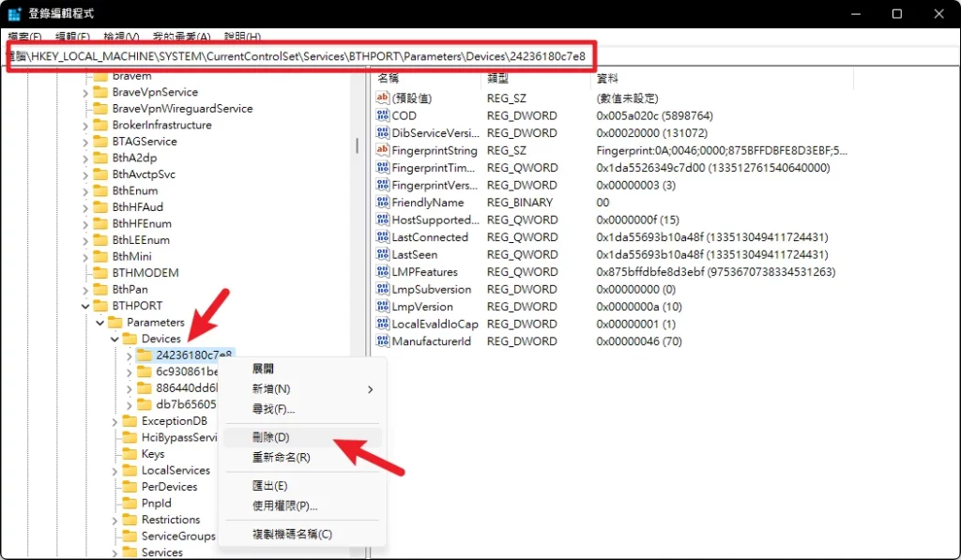Select the COD REG_DWORD value icon
Image resolution: width=961 pixels, height=560 pixels.
pyautogui.click(x=384, y=114)
